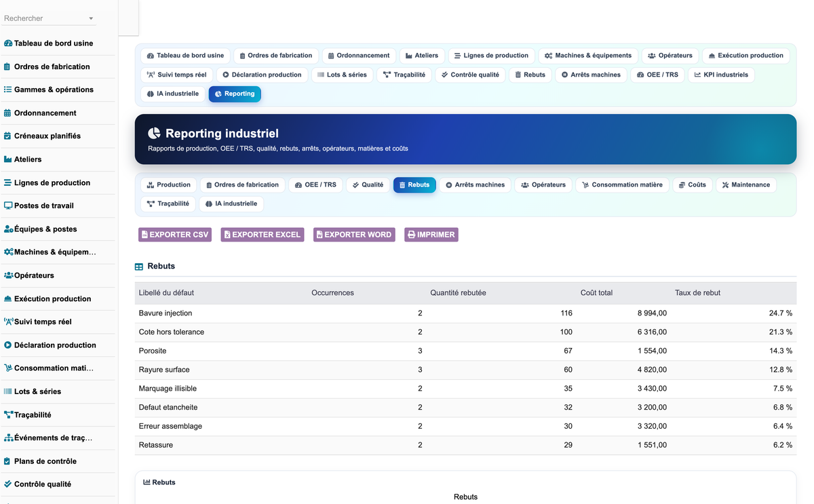Open the Coûts report sub-tab

point(693,185)
